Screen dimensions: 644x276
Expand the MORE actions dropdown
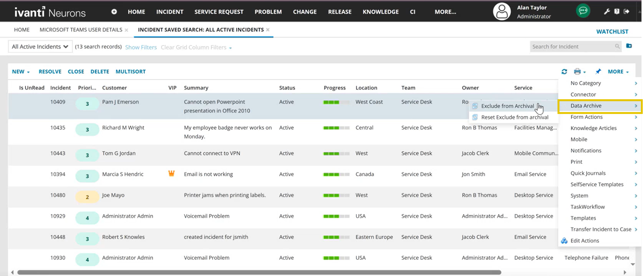618,72
